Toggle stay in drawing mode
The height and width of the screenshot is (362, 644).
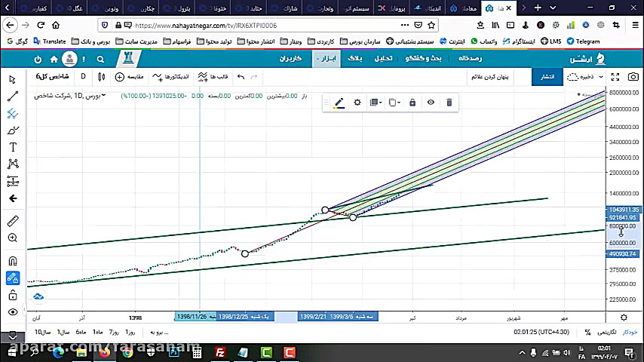point(13,278)
